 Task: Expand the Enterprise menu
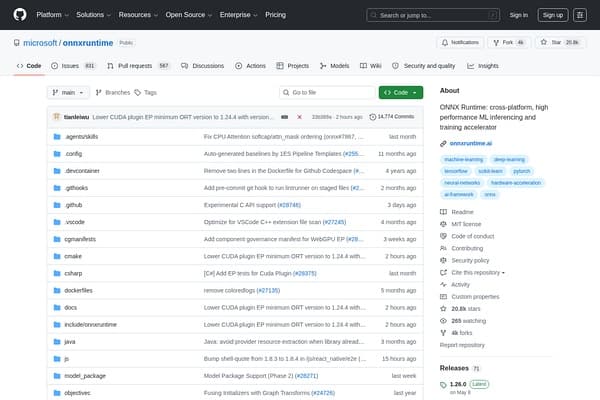(238, 15)
